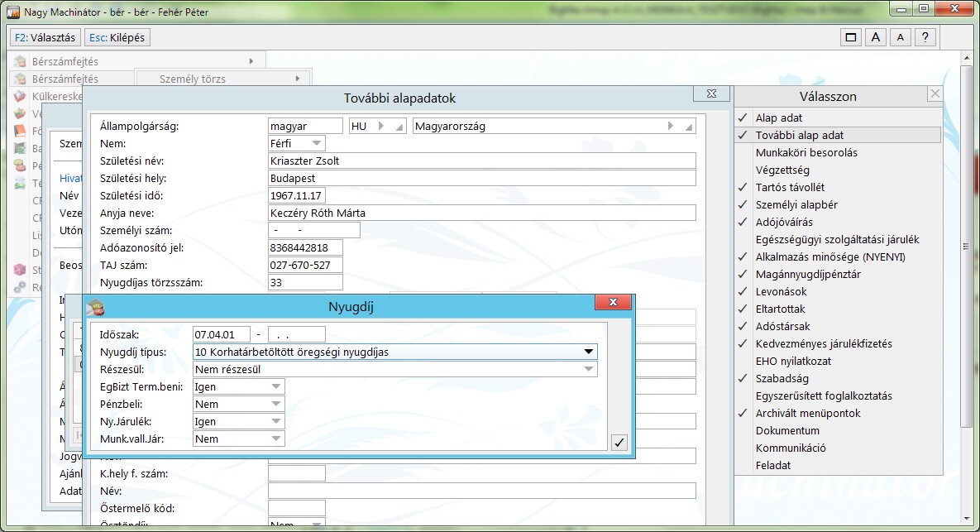
Task: Click the Külkereskedelem menu icon
Action: coord(21,96)
